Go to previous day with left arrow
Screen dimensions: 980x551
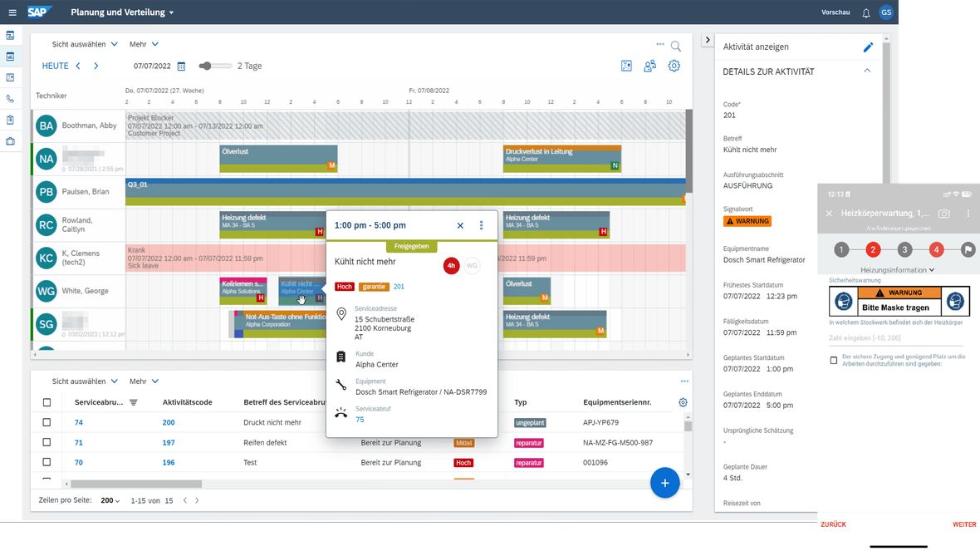coord(78,66)
